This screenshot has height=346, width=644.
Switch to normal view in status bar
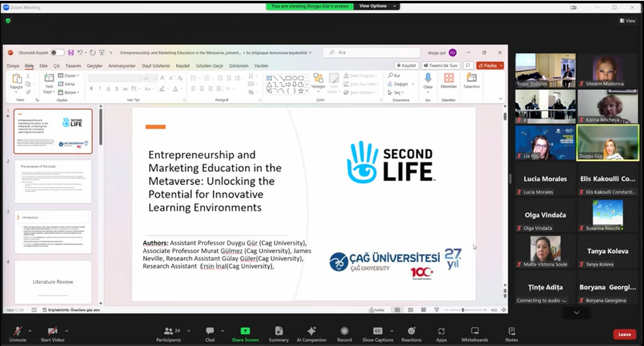click(x=397, y=310)
